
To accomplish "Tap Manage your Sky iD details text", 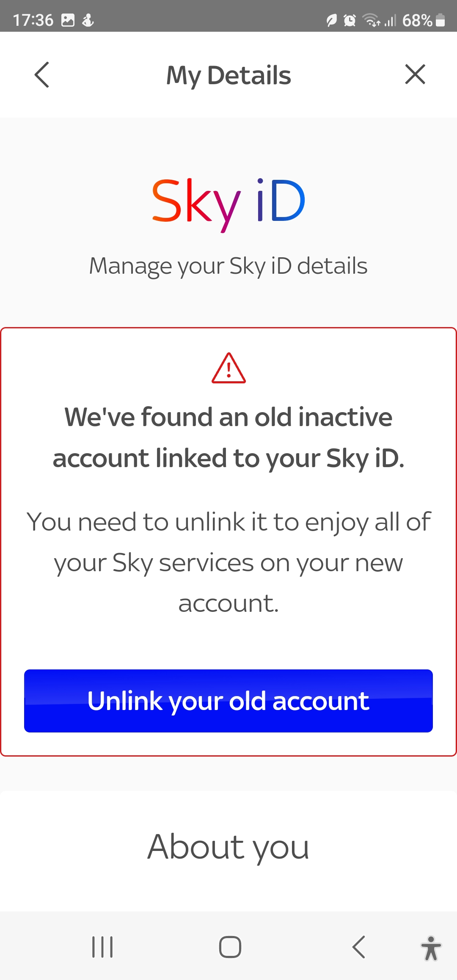I will pyautogui.click(x=228, y=265).
